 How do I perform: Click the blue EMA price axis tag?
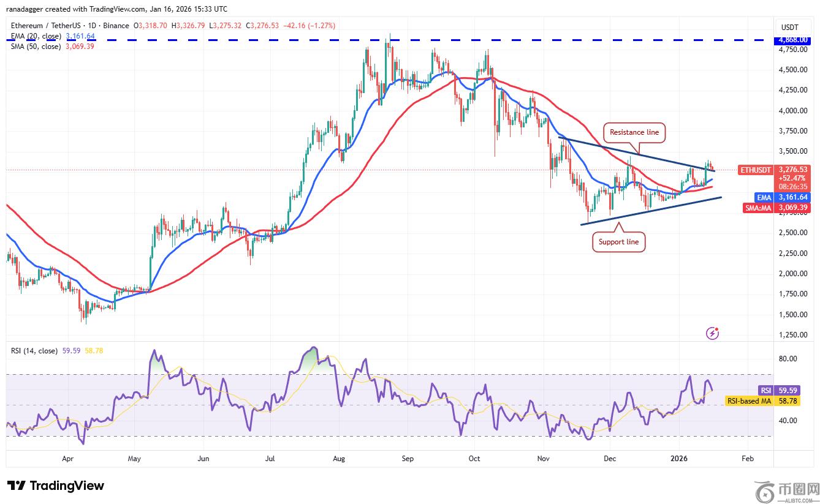click(764, 197)
